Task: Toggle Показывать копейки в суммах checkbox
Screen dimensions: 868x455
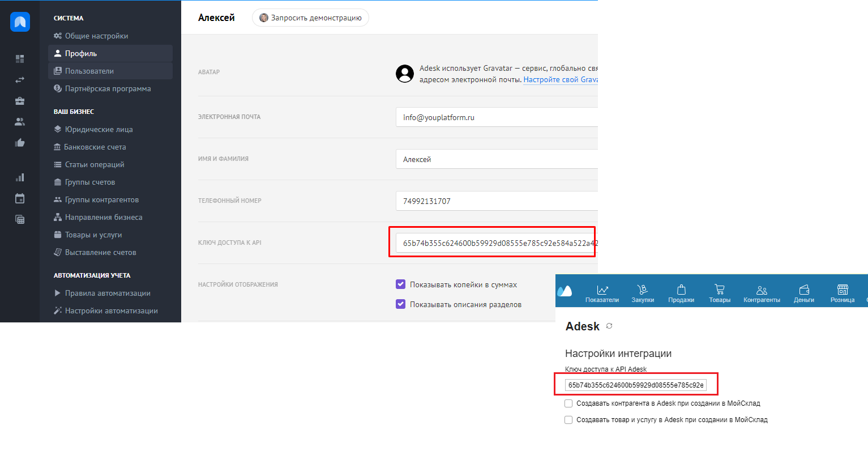Action: click(400, 284)
